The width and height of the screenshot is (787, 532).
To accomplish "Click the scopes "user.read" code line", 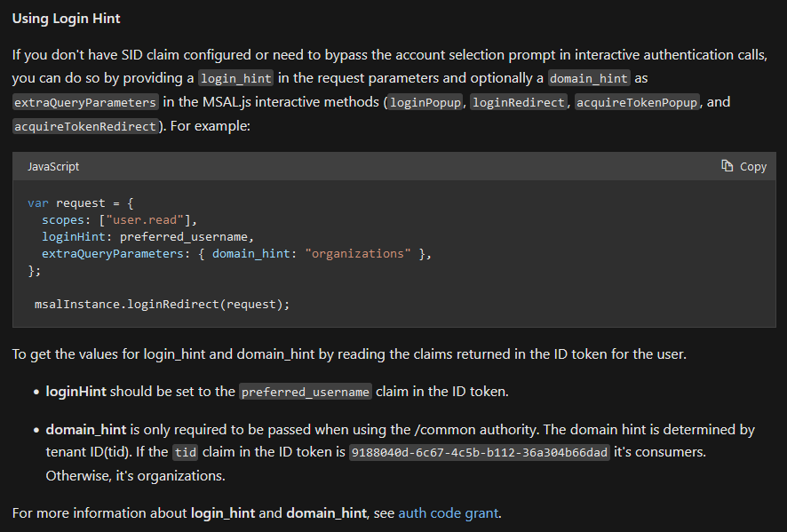I will click(119, 220).
